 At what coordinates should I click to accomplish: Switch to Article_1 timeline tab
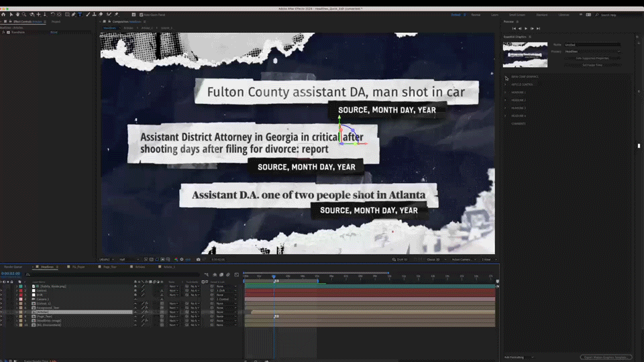(x=169, y=267)
